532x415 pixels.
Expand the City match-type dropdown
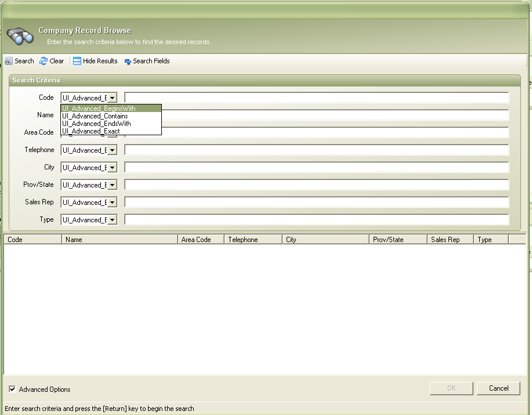tap(112, 168)
